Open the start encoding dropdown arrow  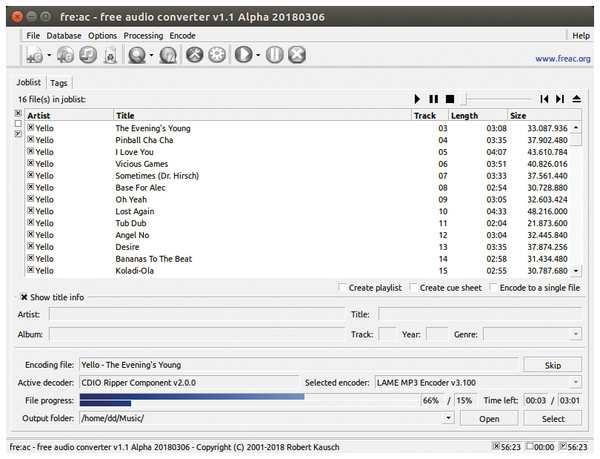click(258, 55)
